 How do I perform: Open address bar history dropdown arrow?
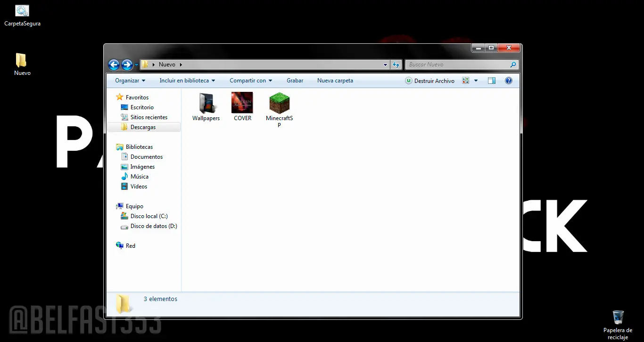(385, 65)
